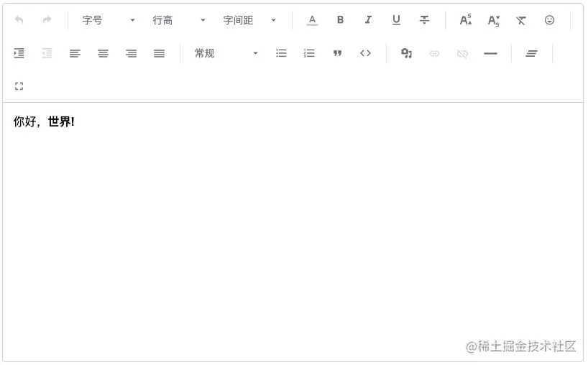Decrease paragraph indent

(47, 53)
